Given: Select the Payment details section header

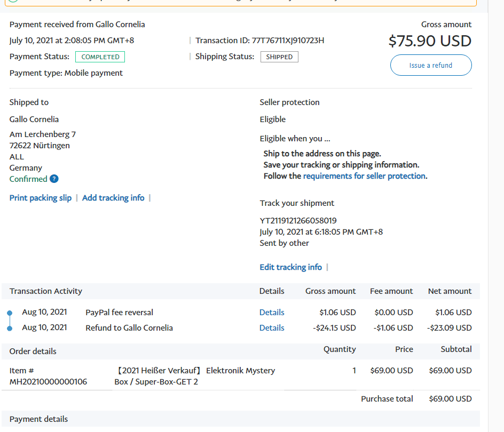Looking at the screenshot, I should pos(39,419).
